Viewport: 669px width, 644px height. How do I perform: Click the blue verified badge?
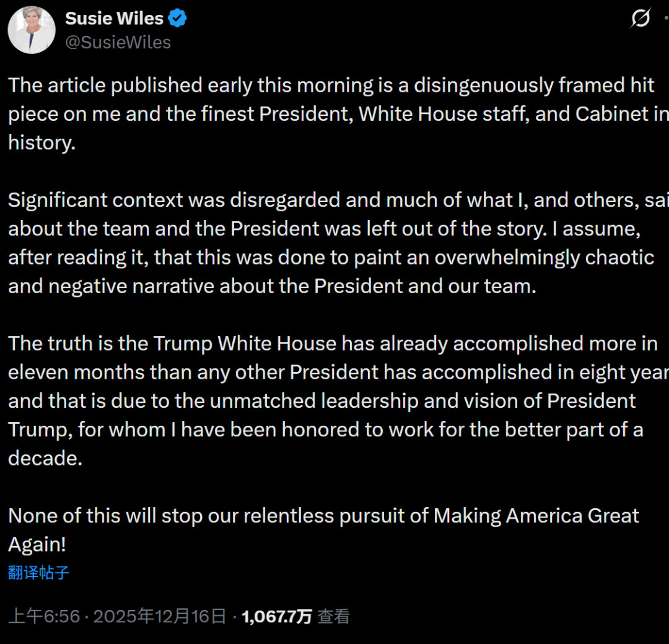178,19
